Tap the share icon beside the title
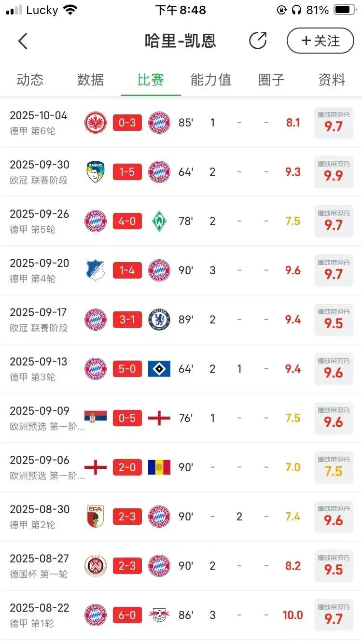 (258, 41)
